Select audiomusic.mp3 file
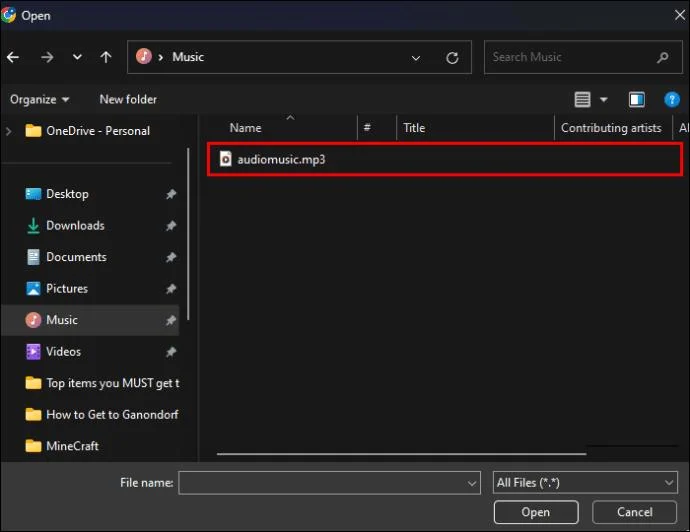 444,159
